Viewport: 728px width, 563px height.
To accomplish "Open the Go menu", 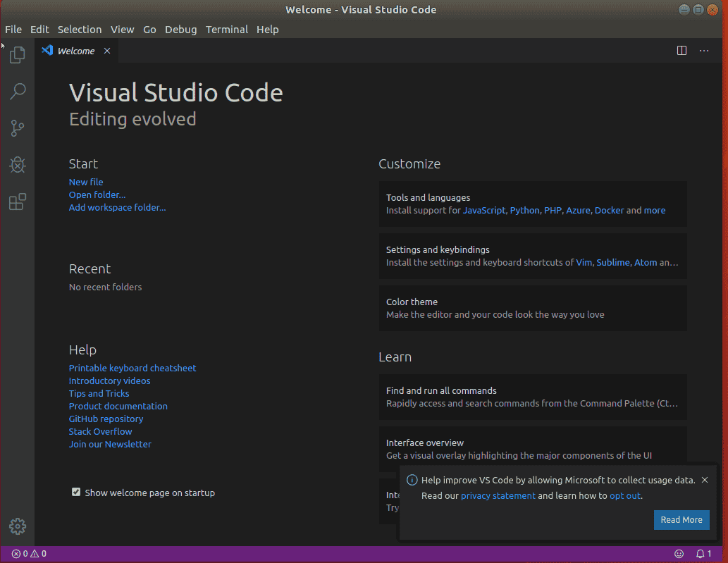I will click(x=149, y=29).
